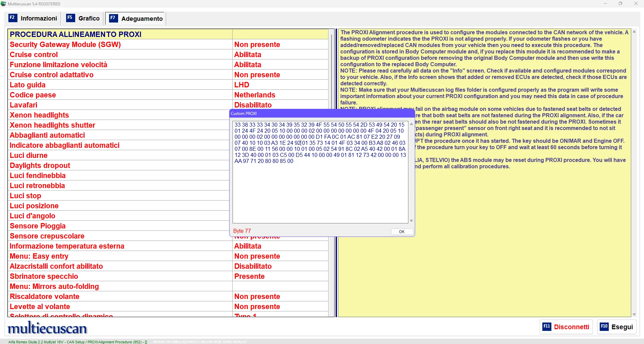Confirm Custom PROXI dialog with OK
The width and height of the screenshot is (644, 344).
point(402,232)
